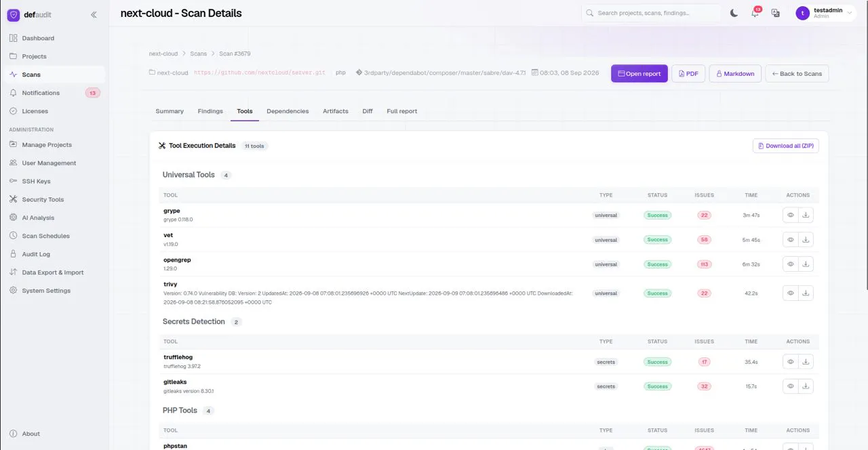Open the nextcloud server.git GitHub link
The width and height of the screenshot is (868, 450).
260,73
